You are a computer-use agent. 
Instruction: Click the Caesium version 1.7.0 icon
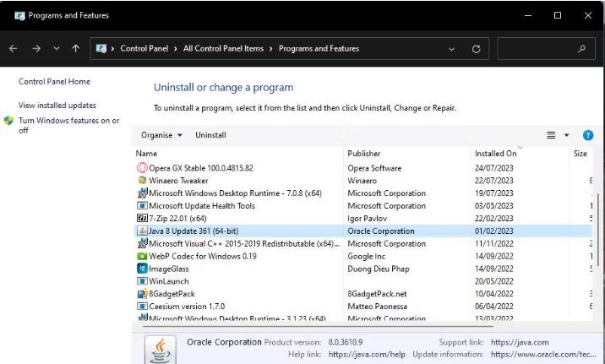142,307
